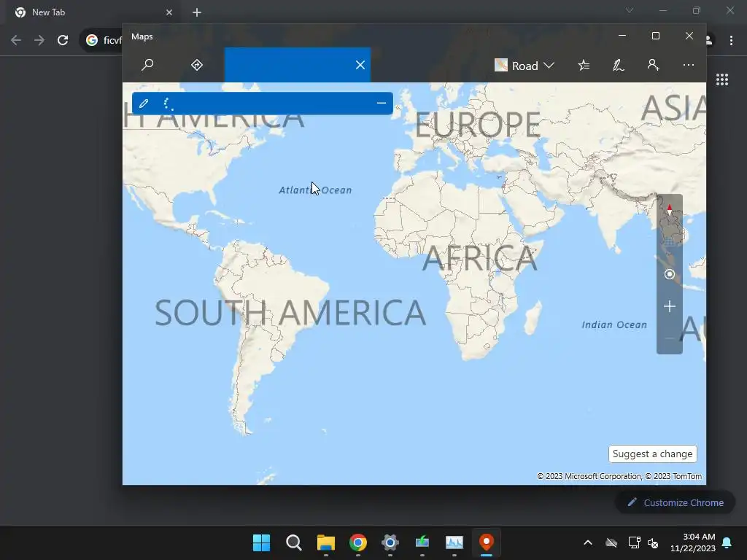
Task: Go forward in Chrome
Action: click(x=39, y=40)
